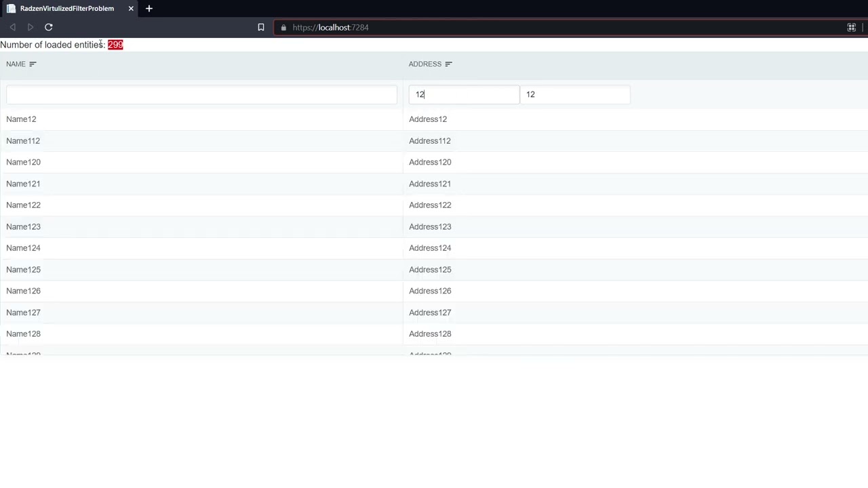868x488 pixels.
Task: Open the NAME column filter icon
Action: (33, 64)
